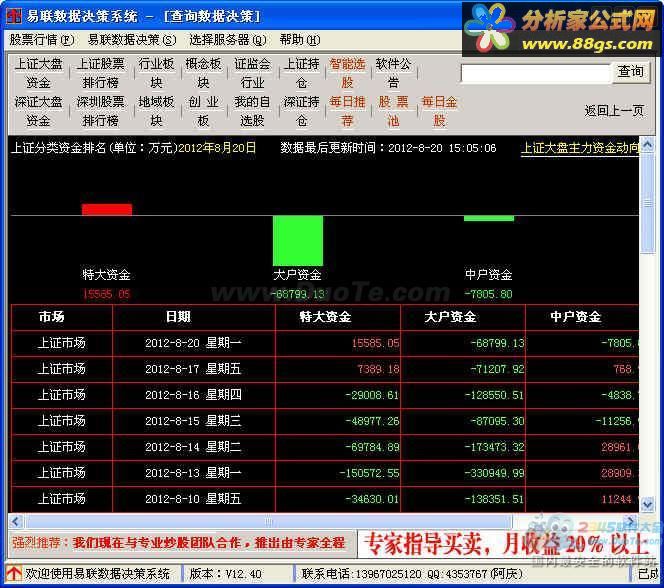
Task: Click 版本：V12.40 in status bar
Action: point(225,574)
